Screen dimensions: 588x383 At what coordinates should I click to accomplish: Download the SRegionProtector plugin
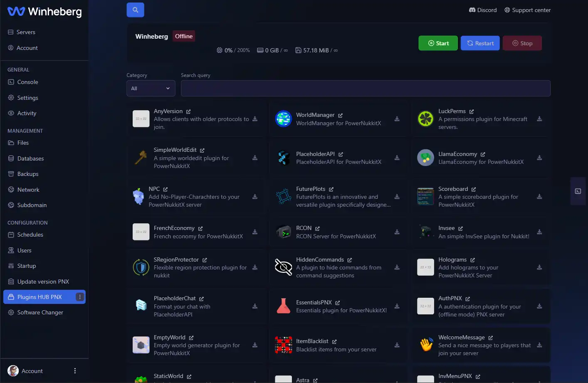coord(255,267)
